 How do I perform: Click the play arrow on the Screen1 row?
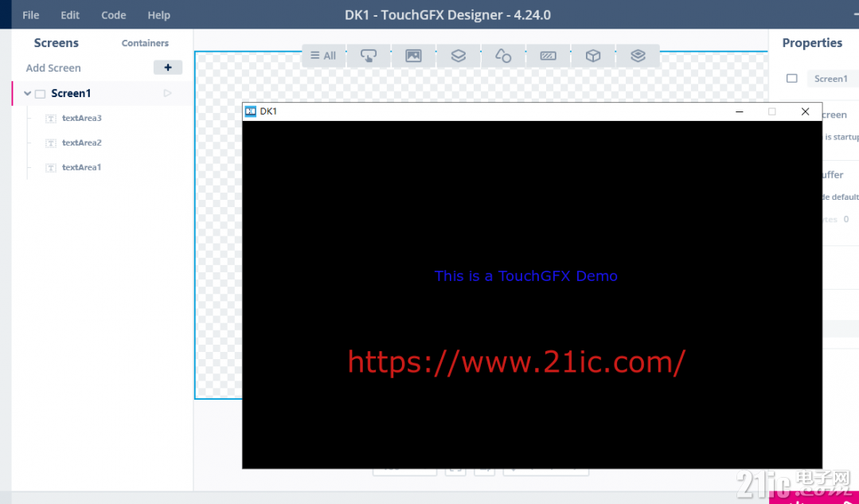point(168,93)
